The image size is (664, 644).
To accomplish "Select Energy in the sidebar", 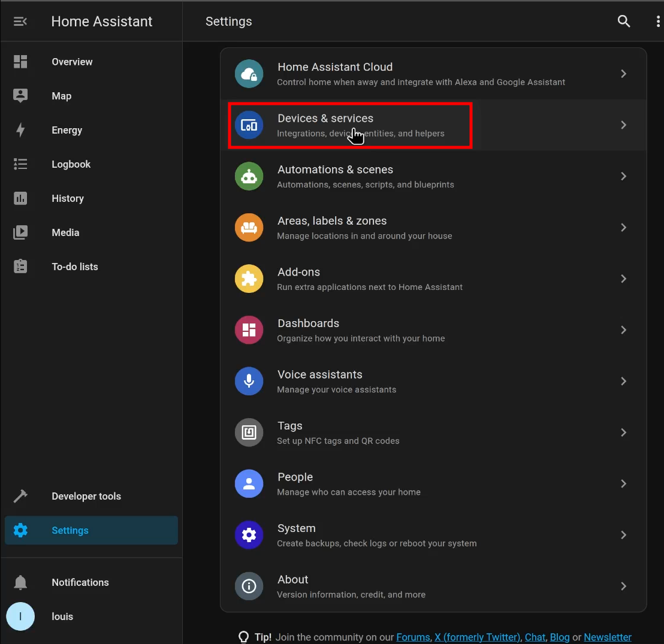I will (91, 130).
